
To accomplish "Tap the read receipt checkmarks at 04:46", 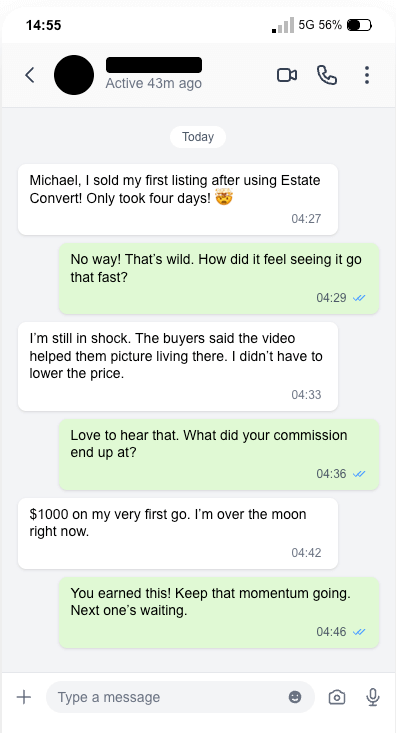I will tap(359, 632).
